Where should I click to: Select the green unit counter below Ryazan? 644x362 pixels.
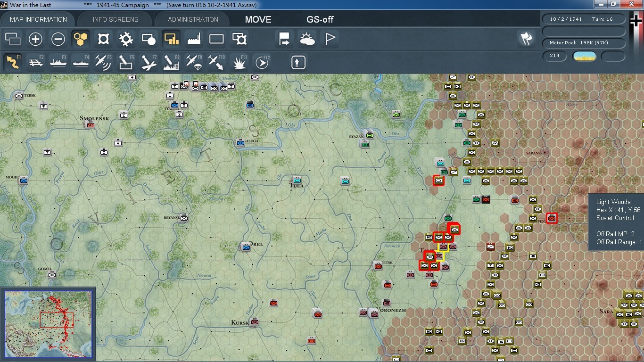364,144
